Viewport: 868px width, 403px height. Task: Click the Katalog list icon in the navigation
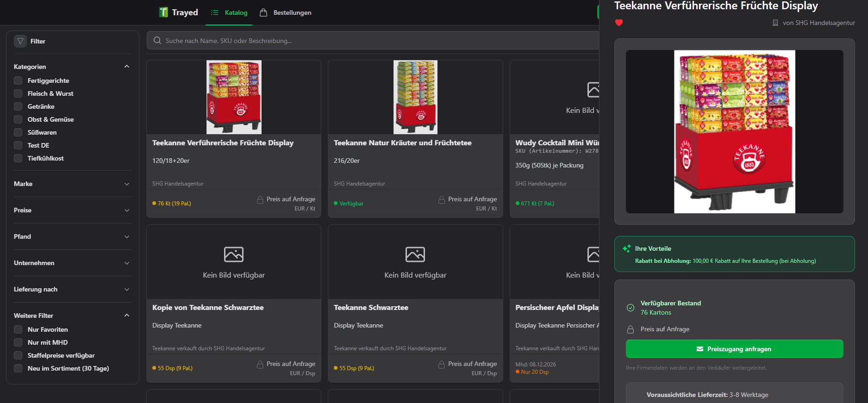(215, 12)
